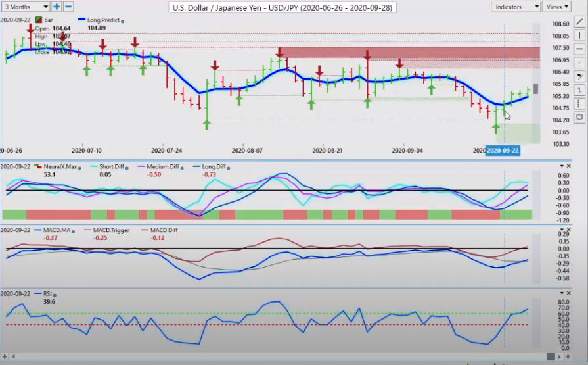Click the 2020-09-04 date axis label
Image resolution: width=588 pixels, height=365 pixels.
407,151
